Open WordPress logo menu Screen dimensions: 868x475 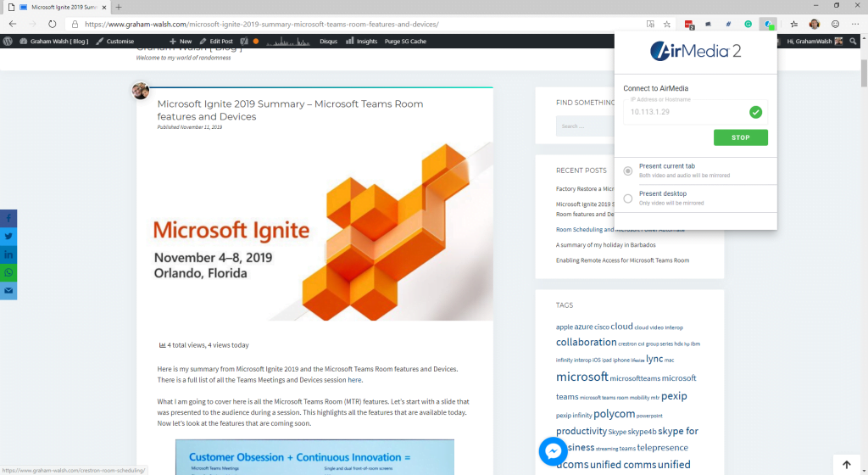(8, 41)
